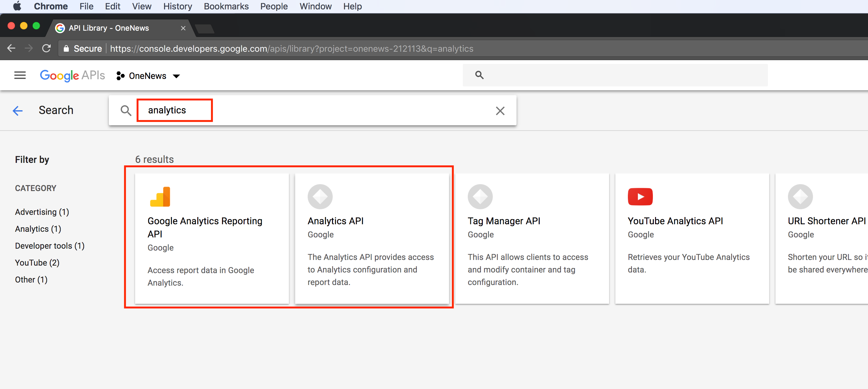Image resolution: width=868 pixels, height=389 pixels.
Task: Click the browser back arrow
Action: 11,49
